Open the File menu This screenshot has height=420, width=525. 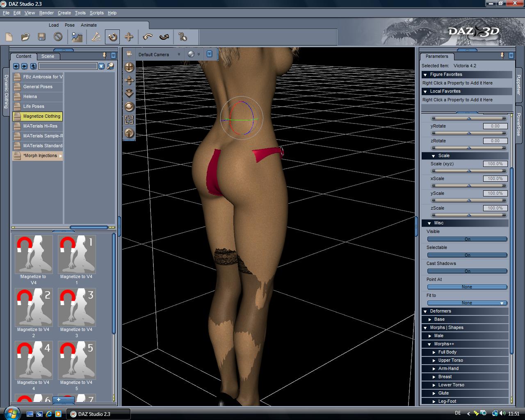[6, 13]
